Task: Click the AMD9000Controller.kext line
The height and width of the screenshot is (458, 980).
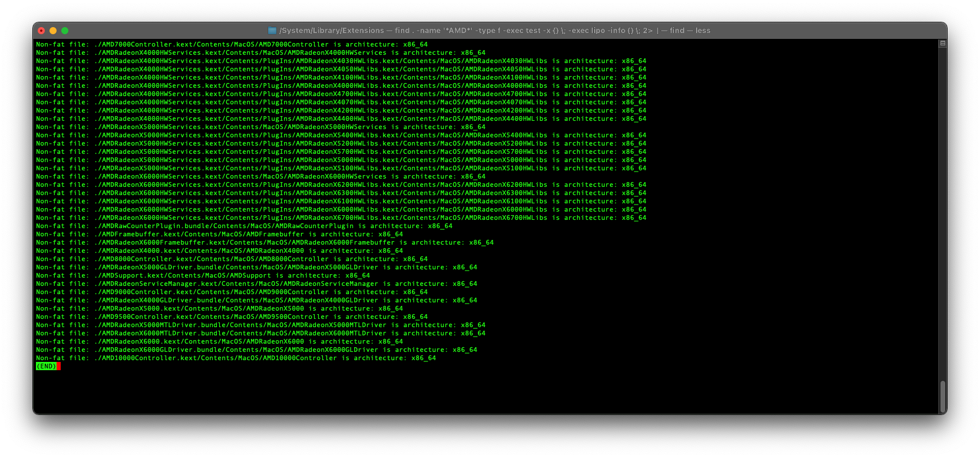Action: [x=232, y=292]
